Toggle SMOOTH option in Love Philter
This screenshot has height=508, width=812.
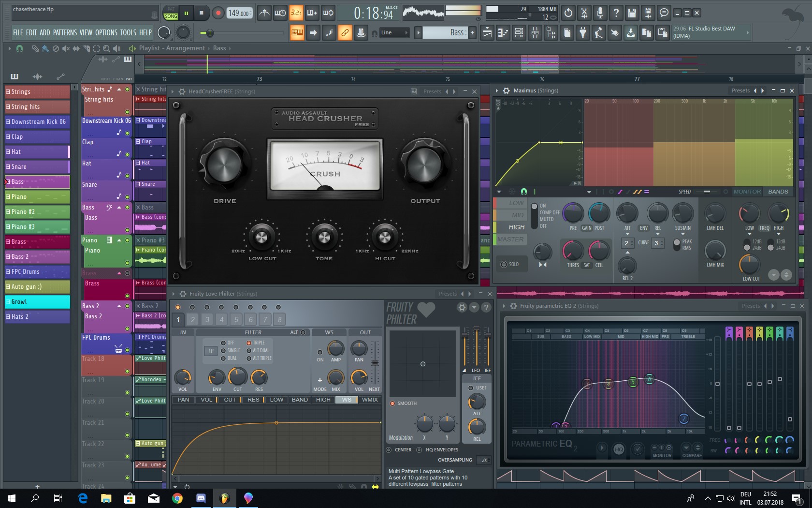point(404,403)
